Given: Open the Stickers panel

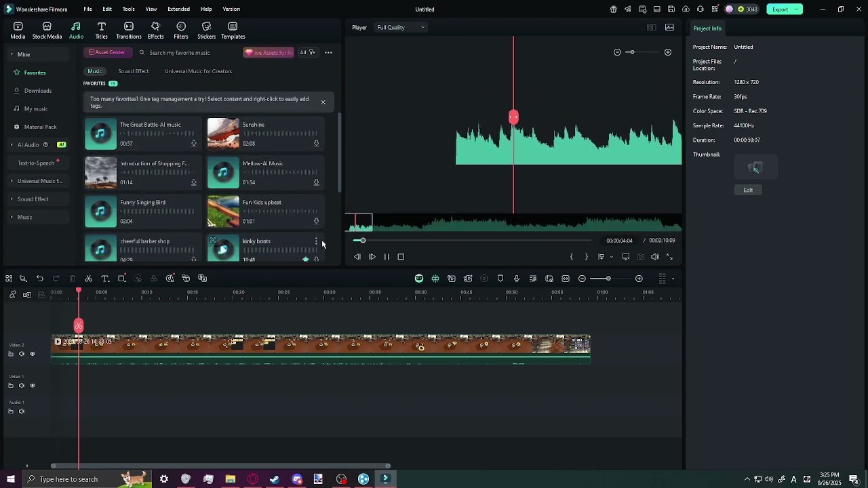Looking at the screenshot, I should point(207,30).
